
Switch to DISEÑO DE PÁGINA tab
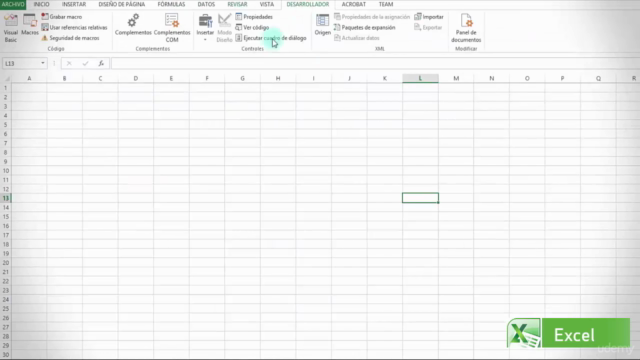[122, 4]
